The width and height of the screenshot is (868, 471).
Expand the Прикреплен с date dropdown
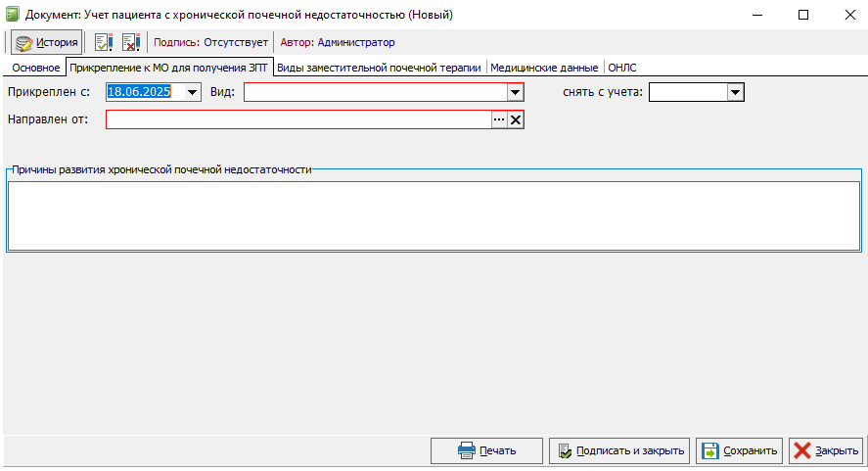point(192,92)
